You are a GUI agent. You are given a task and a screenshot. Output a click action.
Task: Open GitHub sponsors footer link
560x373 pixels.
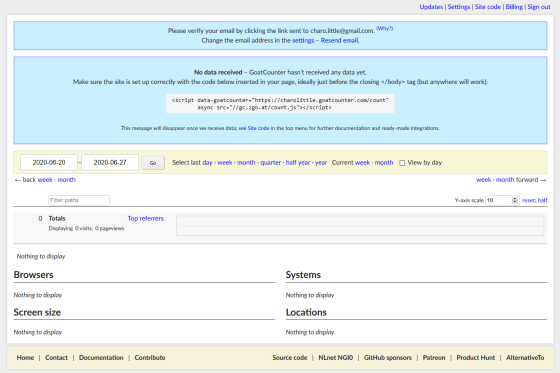pos(388,358)
